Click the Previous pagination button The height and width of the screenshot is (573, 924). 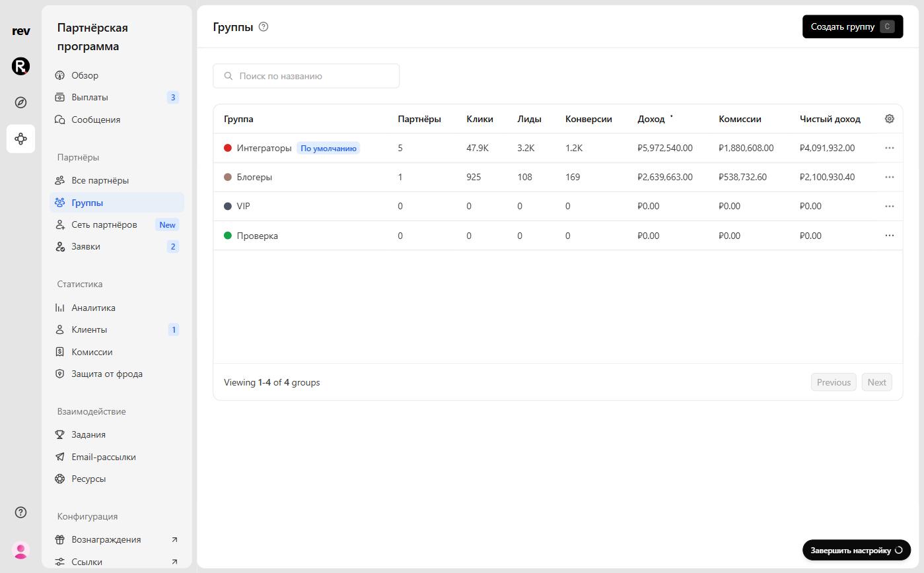[x=834, y=382]
